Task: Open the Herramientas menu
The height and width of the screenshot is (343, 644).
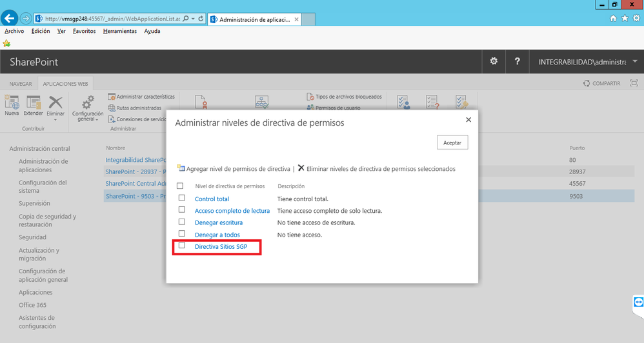Action: click(x=120, y=31)
